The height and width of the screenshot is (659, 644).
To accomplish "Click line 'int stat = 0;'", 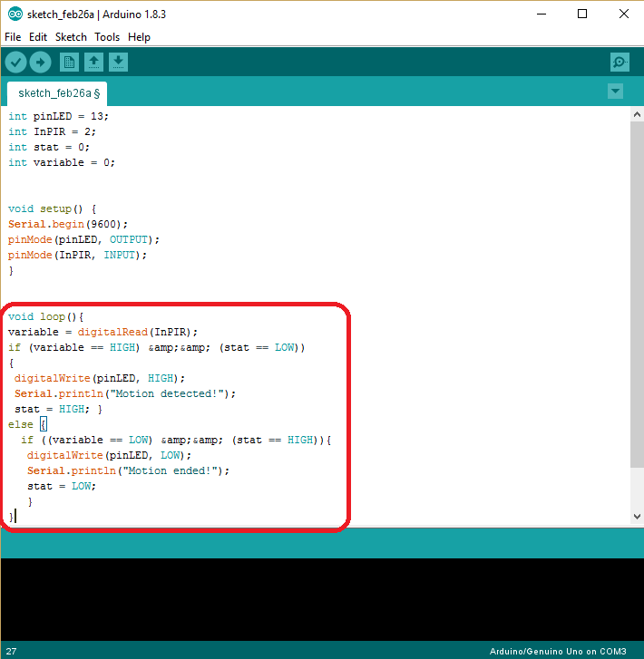I will 49,148.
